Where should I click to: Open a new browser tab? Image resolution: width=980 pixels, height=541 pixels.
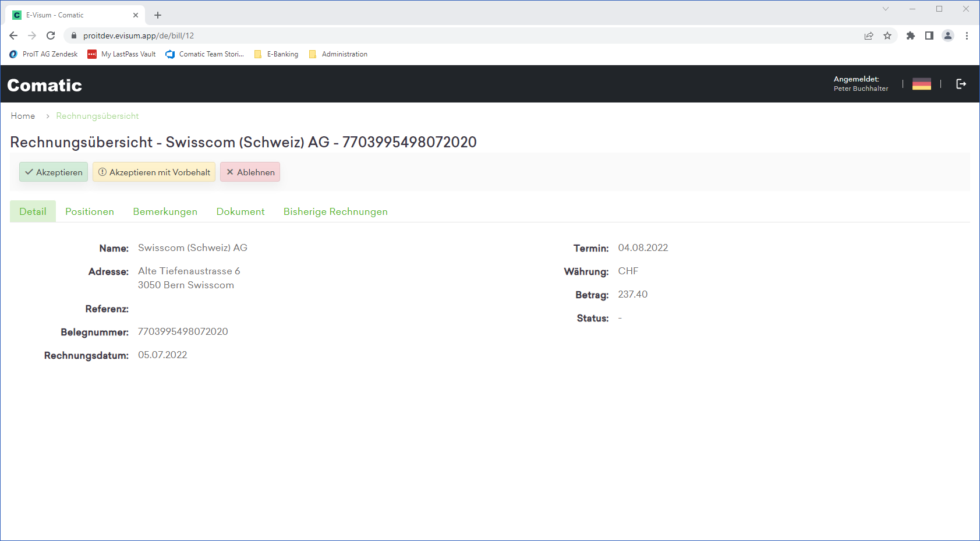click(158, 15)
